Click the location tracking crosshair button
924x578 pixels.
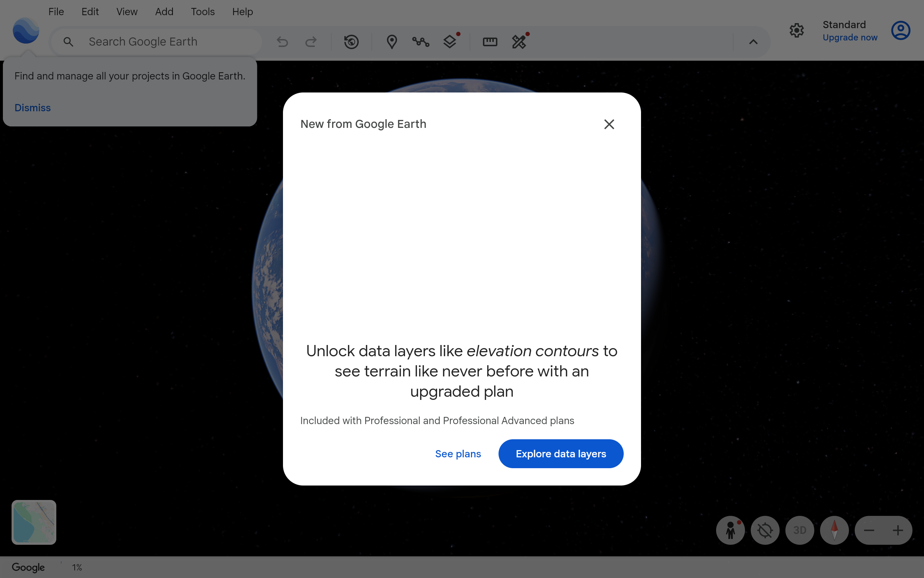pos(765,530)
